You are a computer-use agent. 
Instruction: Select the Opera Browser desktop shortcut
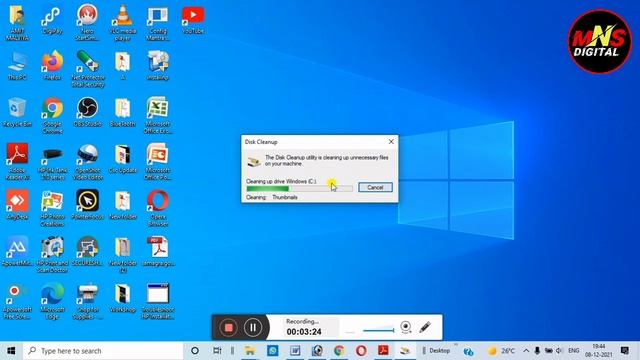[158, 208]
